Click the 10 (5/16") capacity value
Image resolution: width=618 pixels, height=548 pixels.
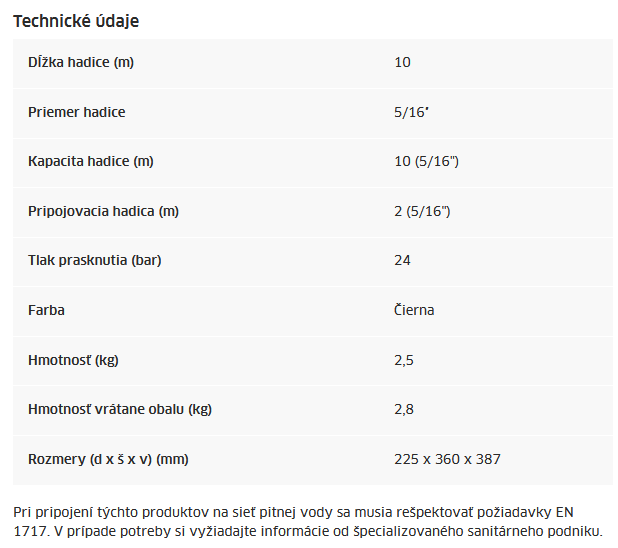pyautogui.click(x=426, y=161)
